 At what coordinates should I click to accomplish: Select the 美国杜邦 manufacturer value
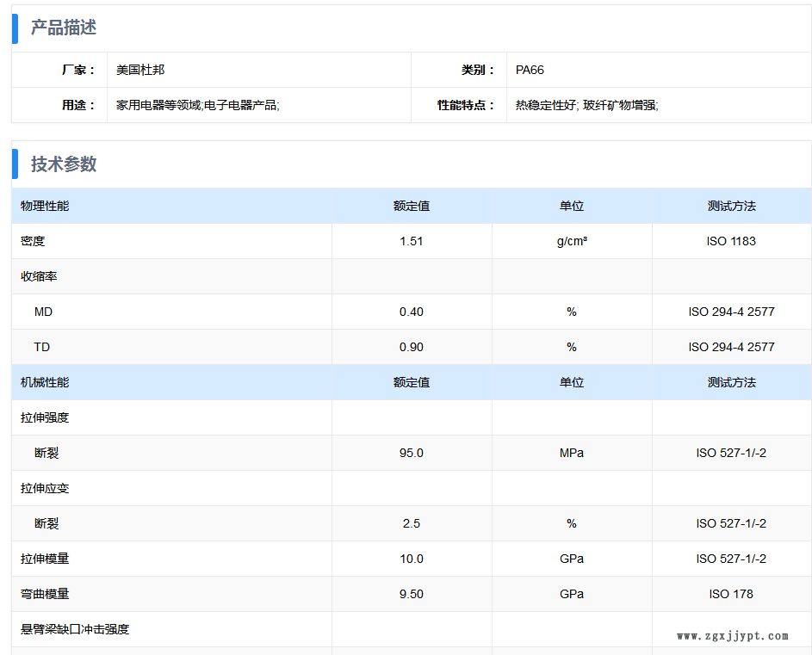[x=140, y=70]
